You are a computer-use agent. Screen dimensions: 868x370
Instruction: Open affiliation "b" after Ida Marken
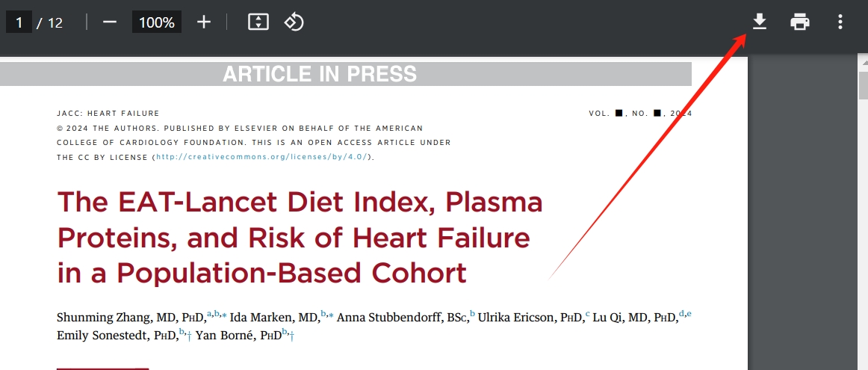point(323,314)
